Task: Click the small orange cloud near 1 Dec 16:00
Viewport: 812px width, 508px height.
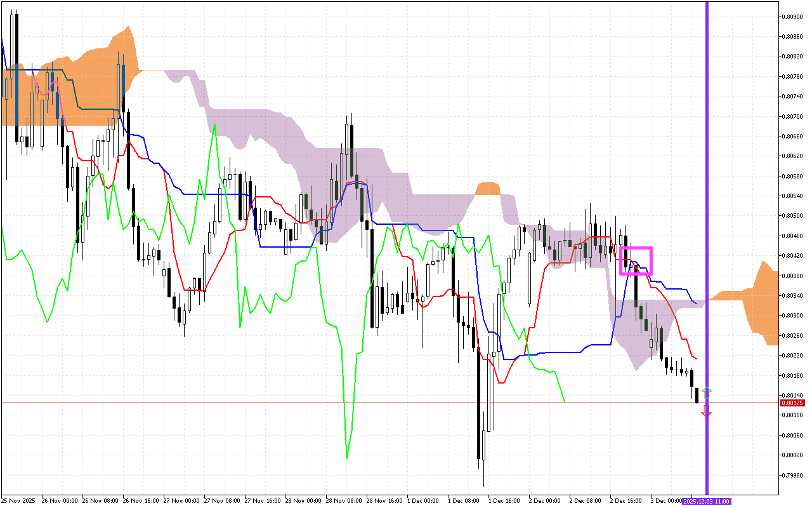Action: 488,189
